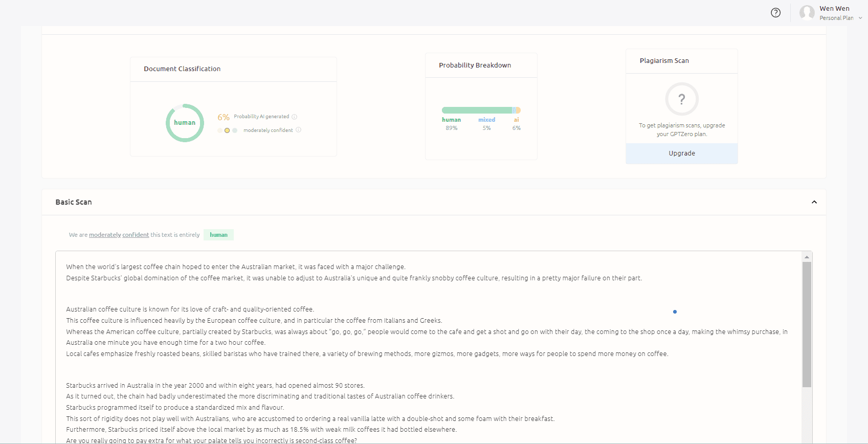Click info icon beside moderately confident
This screenshot has height=444, width=868.
click(299, 130)
